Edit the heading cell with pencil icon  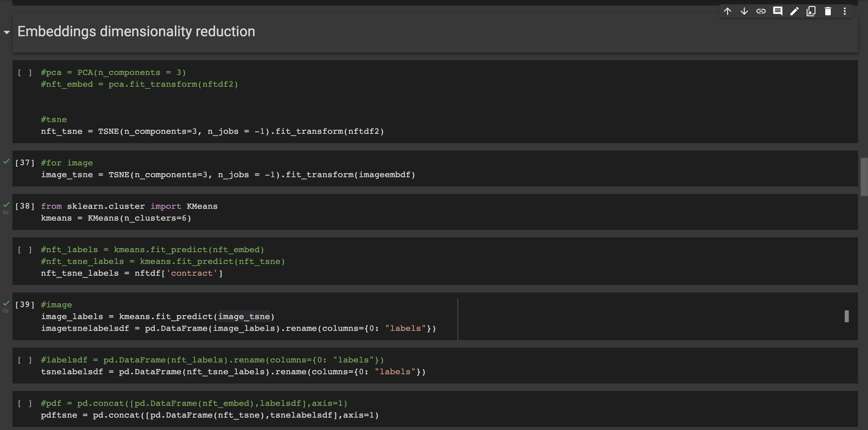click(794, 11)
